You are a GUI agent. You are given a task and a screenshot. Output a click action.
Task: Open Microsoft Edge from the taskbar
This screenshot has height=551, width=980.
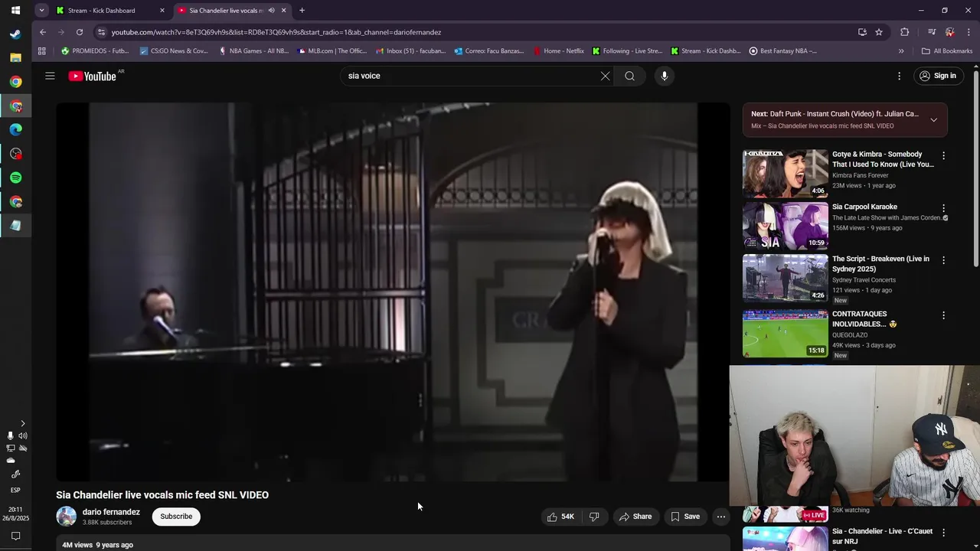click(x=15, y=129)
